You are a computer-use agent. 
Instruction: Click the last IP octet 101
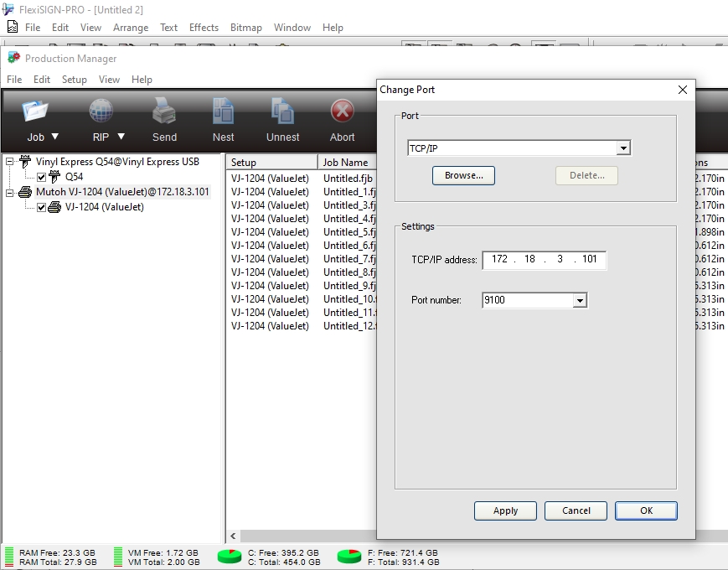pyautogui.click(x=590, y=259)
